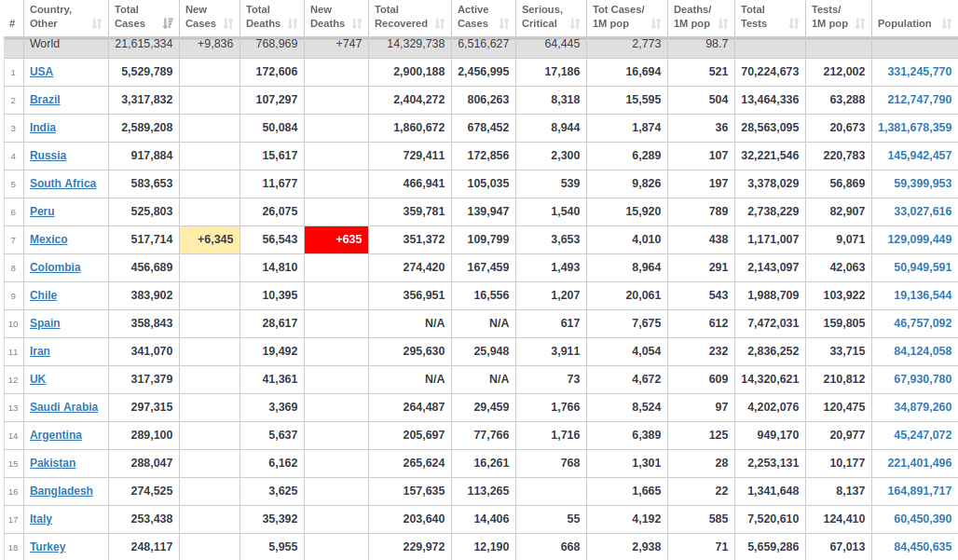Click the Total Deaths sort icon
958x560 pixels.
[x=293, y=24]
